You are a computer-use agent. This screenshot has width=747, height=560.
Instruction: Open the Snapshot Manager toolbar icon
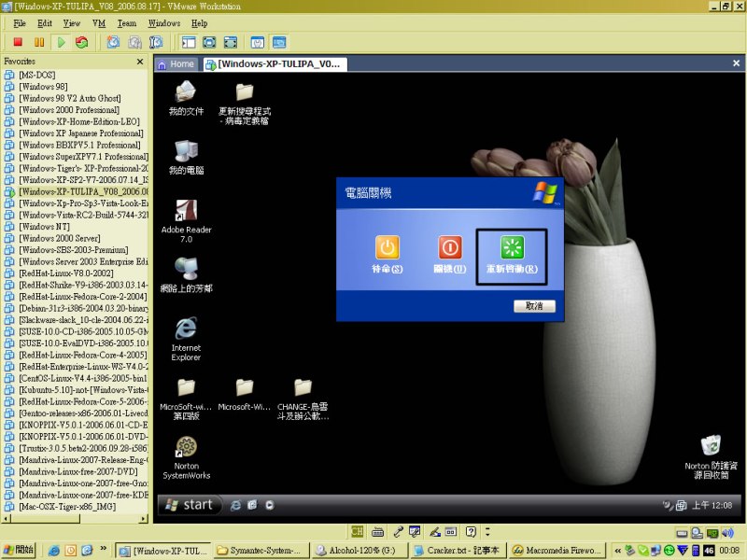[x=156, y=42]
